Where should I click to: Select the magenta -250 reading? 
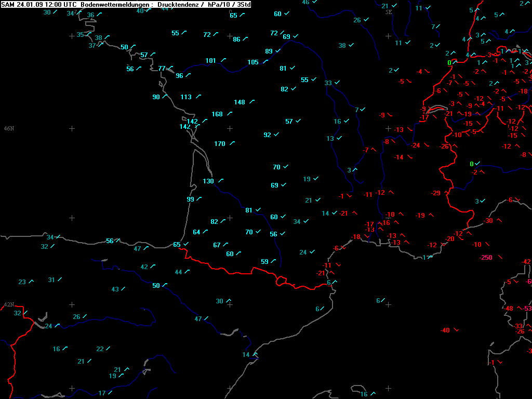coord(486,258)
